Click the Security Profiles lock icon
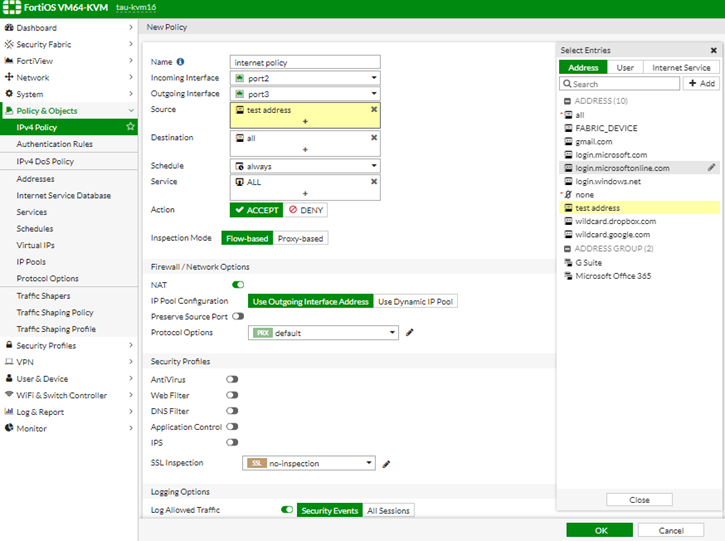The width and height of the screenshot is (725, 541). [9, 345]
